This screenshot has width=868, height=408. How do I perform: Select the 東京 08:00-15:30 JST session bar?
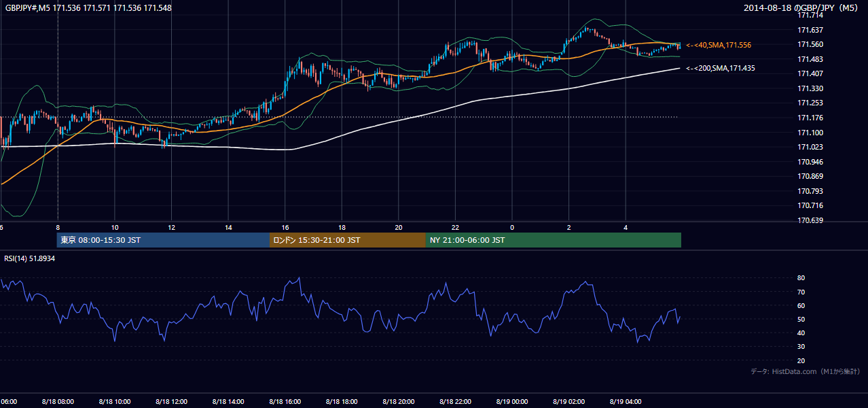[163, 240]
